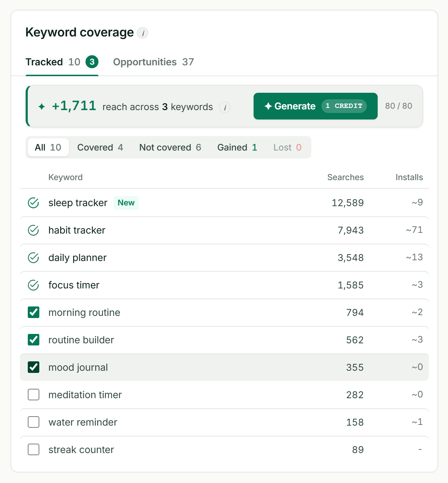Click the meditation timer keyword text

(85, 395)
